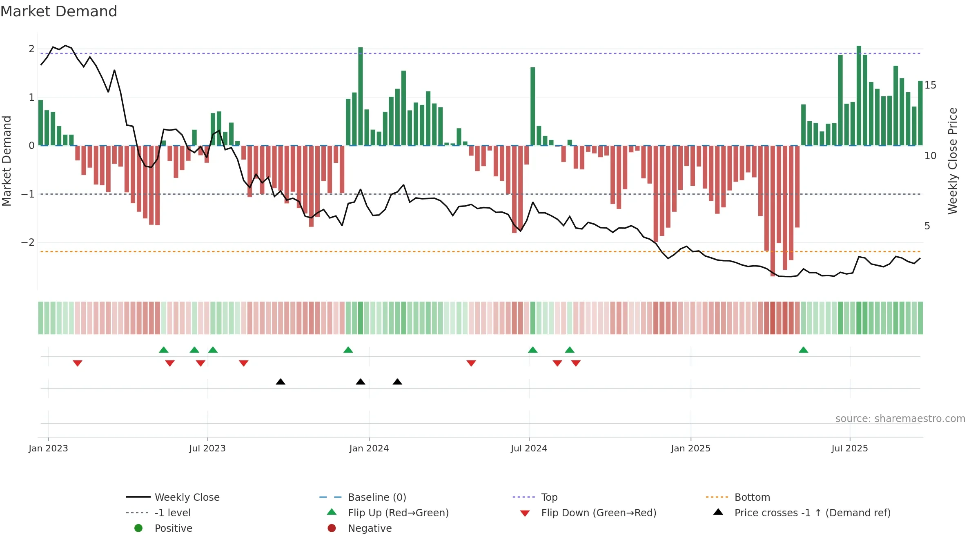This screenshot has width=980, height=551.
Task: Click the Jul 2023 axis label
Action: click(x=207, y=448)
